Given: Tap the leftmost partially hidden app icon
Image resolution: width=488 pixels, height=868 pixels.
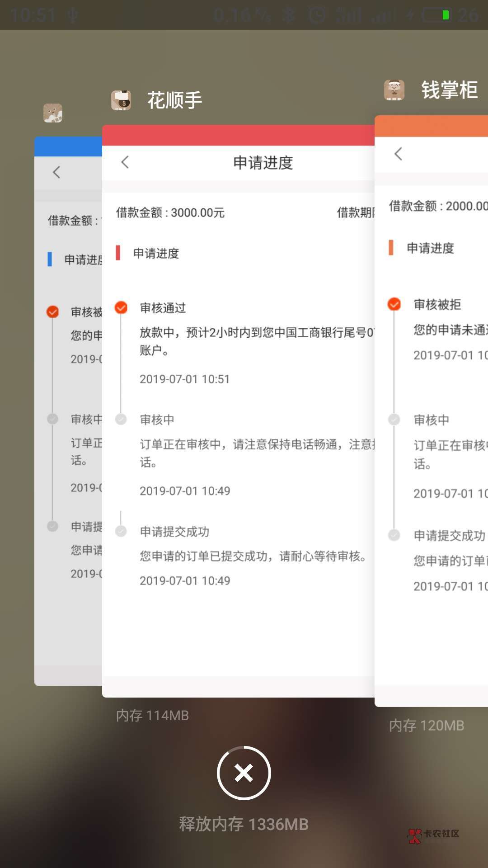Looking at the screenshot, I should click(x=53, y=113).
